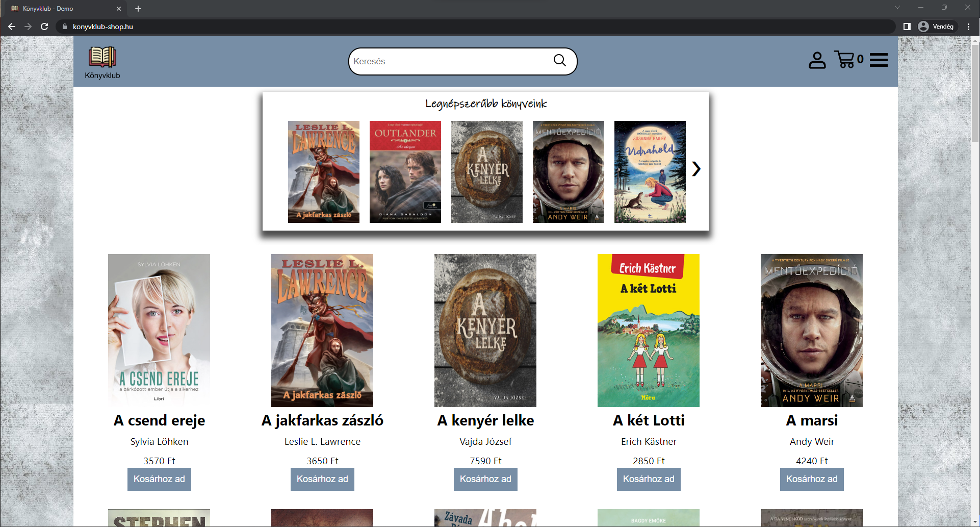
Task: Click Outlander cover in carousel
Action: click(x=405, y=172)
